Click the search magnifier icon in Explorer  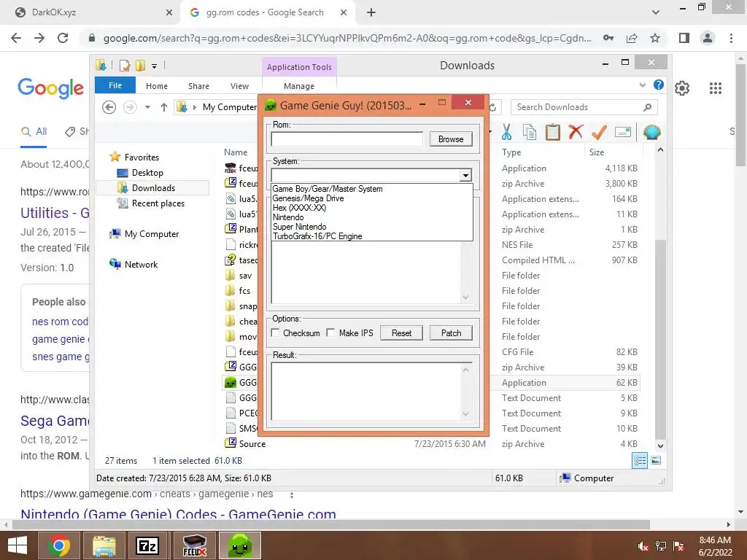coord(648,107)
